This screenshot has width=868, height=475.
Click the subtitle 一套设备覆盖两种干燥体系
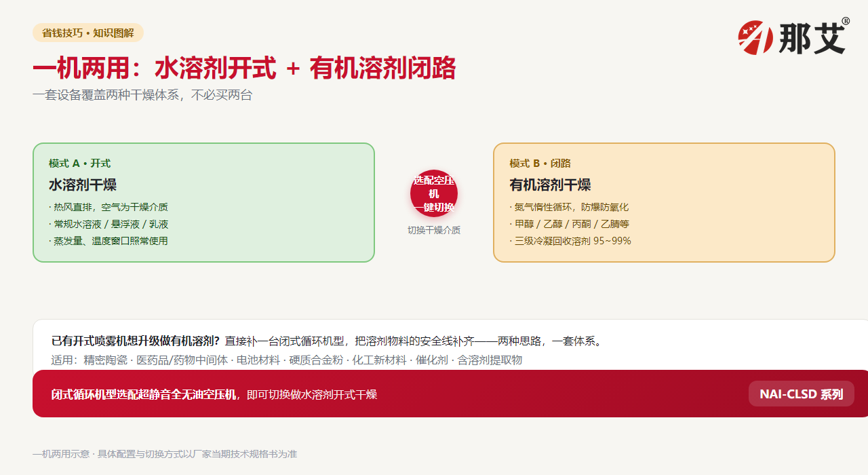click(x=142, y=95)
